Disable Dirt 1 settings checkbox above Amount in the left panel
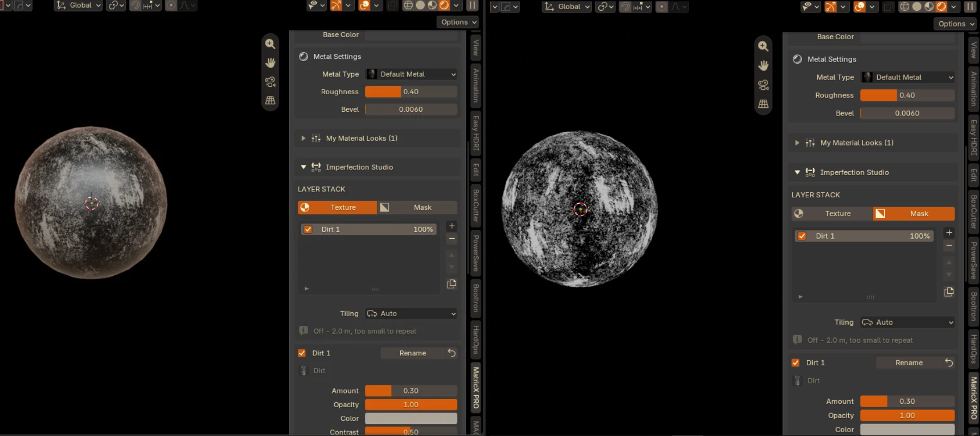980x436 pixels. [302, 353]
